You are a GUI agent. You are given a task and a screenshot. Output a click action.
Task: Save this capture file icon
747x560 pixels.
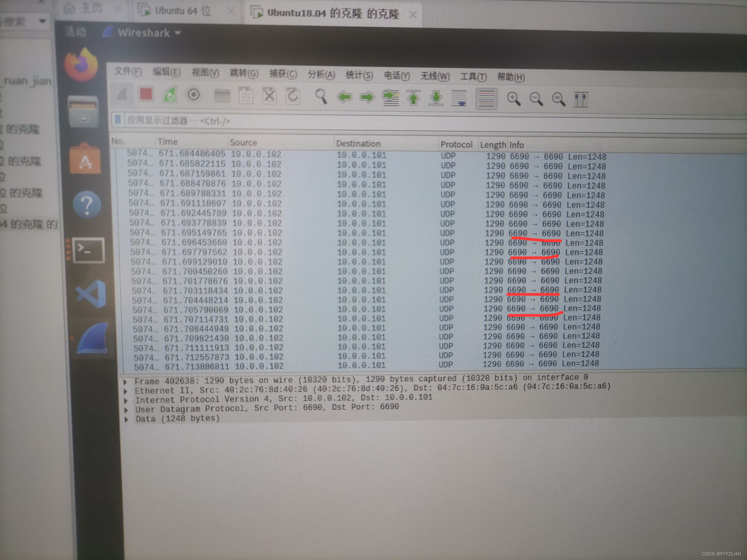click(246, 96)
